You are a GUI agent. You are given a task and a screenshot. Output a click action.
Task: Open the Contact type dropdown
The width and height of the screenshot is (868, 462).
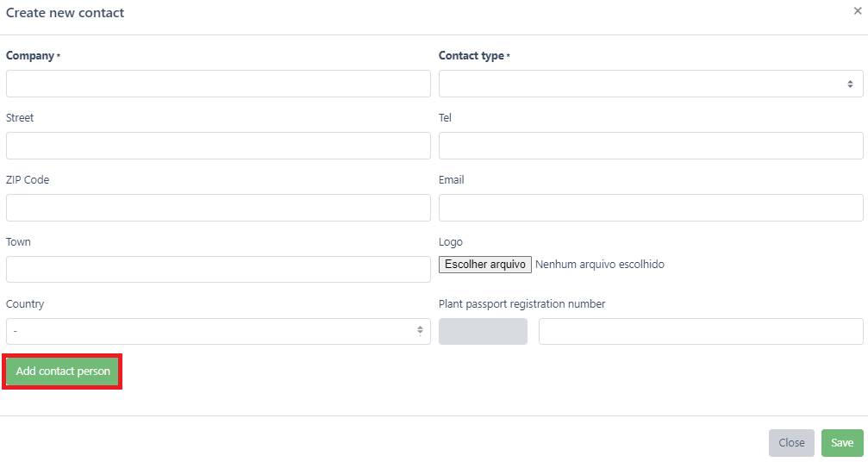(651, 84)
